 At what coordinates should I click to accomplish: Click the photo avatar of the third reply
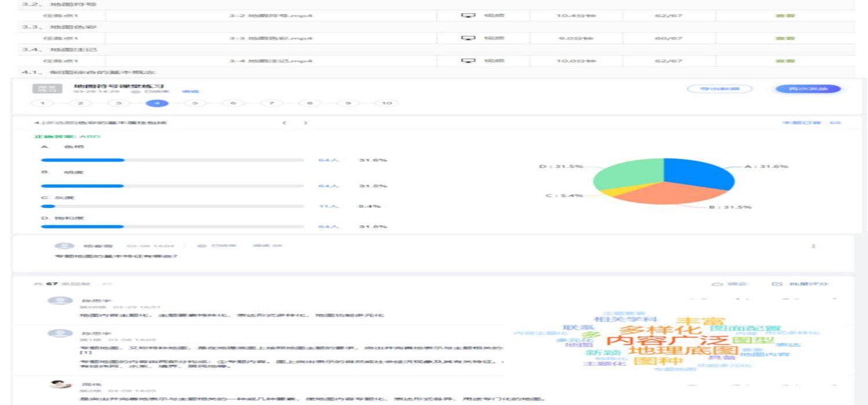(x=60, y=384)
